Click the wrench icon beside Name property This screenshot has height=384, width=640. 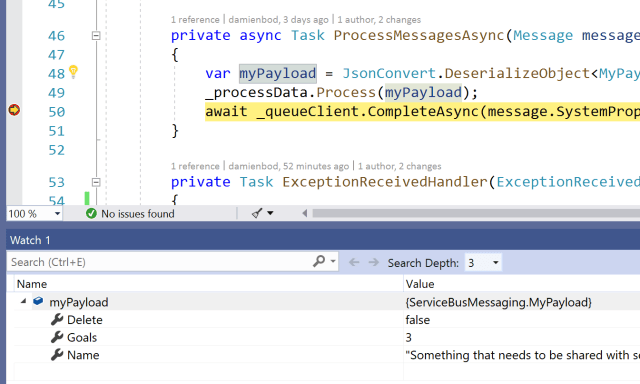coord(57,355)
